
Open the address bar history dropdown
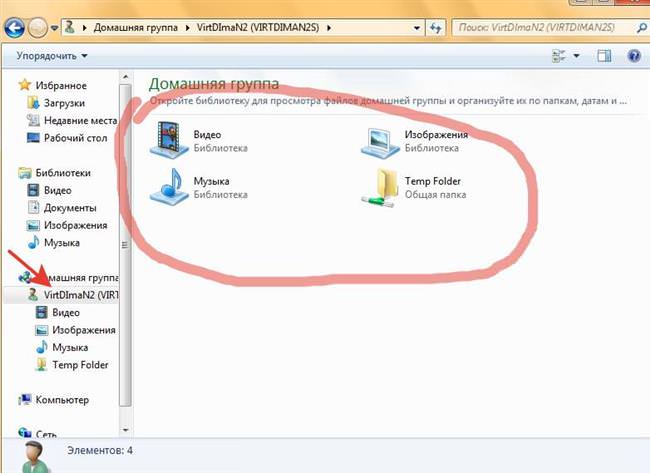[x=417, y=28]
